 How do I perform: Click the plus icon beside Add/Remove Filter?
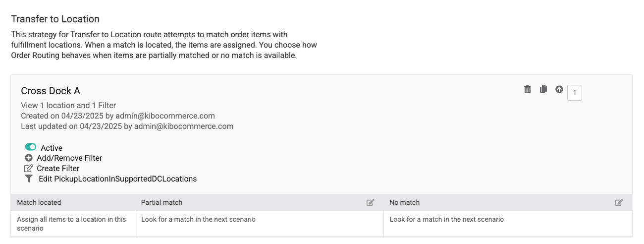29,158
